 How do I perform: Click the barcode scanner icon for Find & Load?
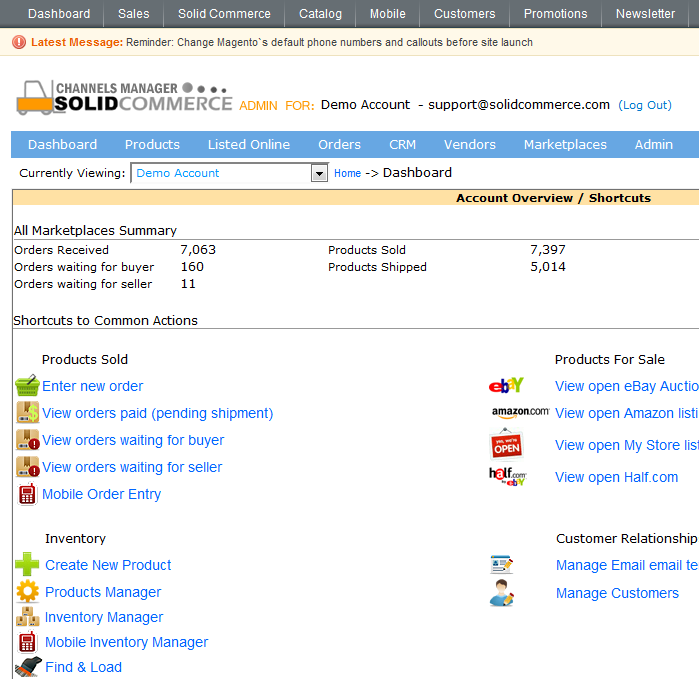[x=28, y=667]
